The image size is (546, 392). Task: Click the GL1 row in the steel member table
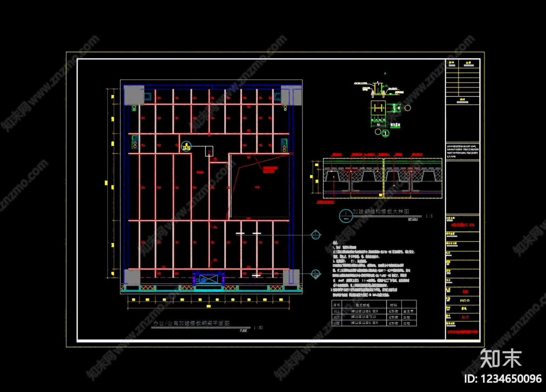coord(374,311)
